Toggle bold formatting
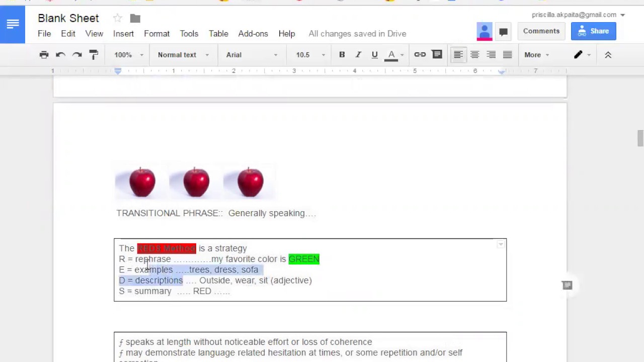This screenshot has width=644, height=362. (342, 55)
